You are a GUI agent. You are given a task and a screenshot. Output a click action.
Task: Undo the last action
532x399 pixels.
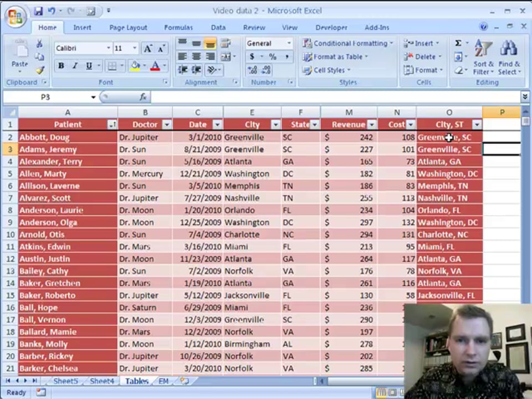52,11
